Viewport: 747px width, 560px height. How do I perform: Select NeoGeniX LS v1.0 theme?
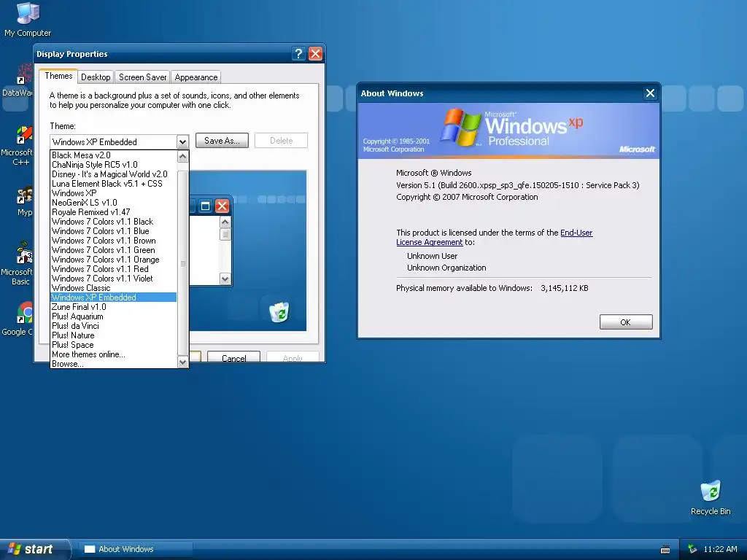pos(113,203)
